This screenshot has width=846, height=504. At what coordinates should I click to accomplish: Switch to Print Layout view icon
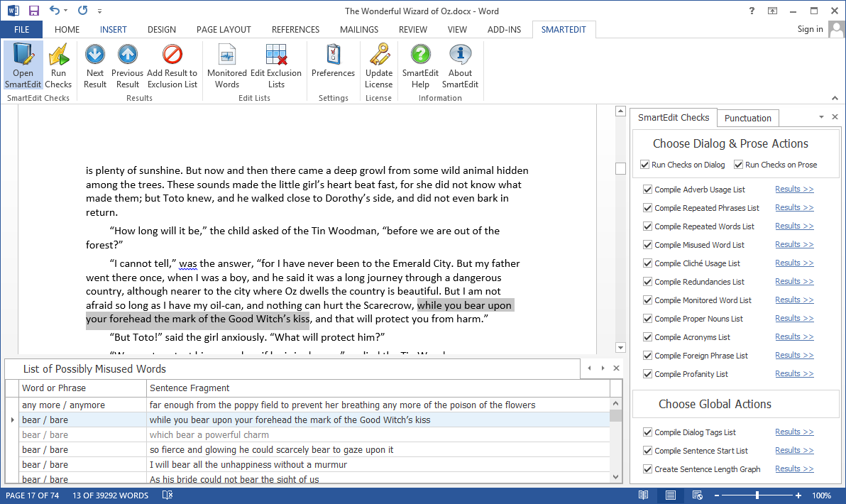tap(670, 495)
